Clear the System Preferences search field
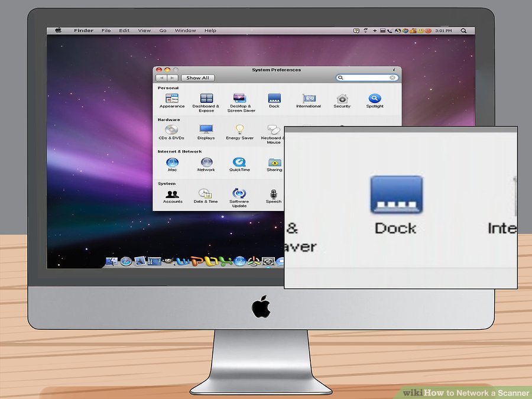The width and height of the screenshot is (532, 399). [392, 77]
